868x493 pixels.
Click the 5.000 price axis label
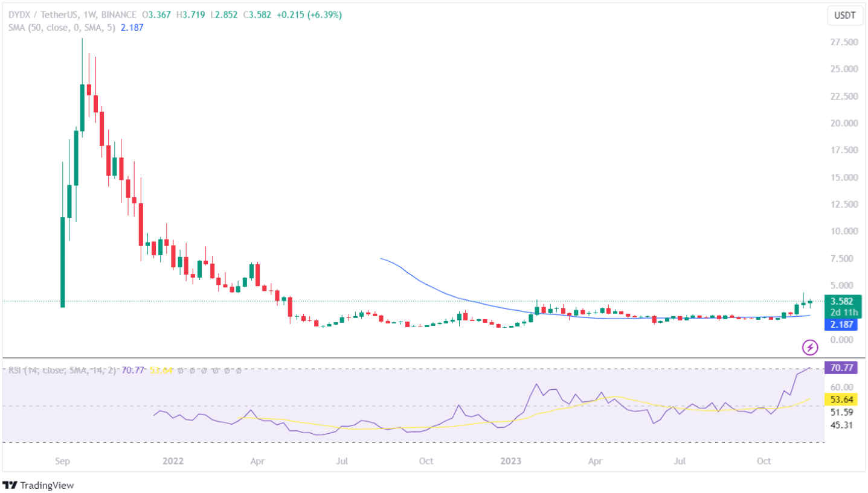(x=843, y=285)
